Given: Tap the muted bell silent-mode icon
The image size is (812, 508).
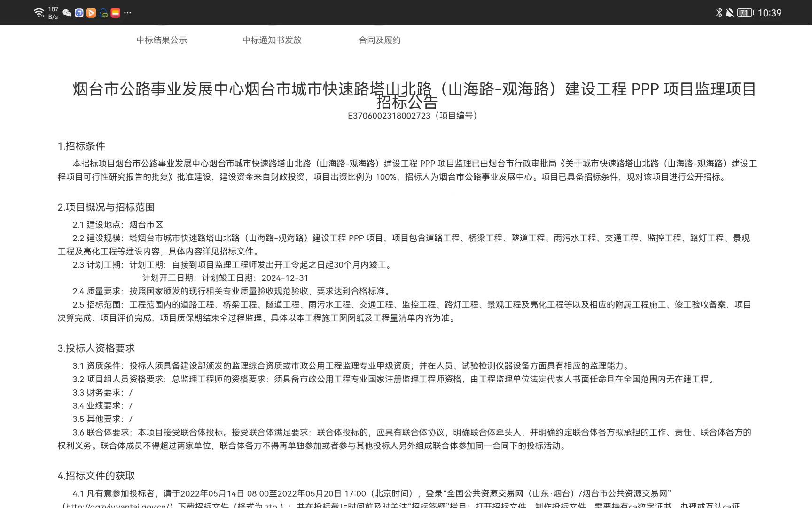Looking at the screenshot, I should 729,13.
